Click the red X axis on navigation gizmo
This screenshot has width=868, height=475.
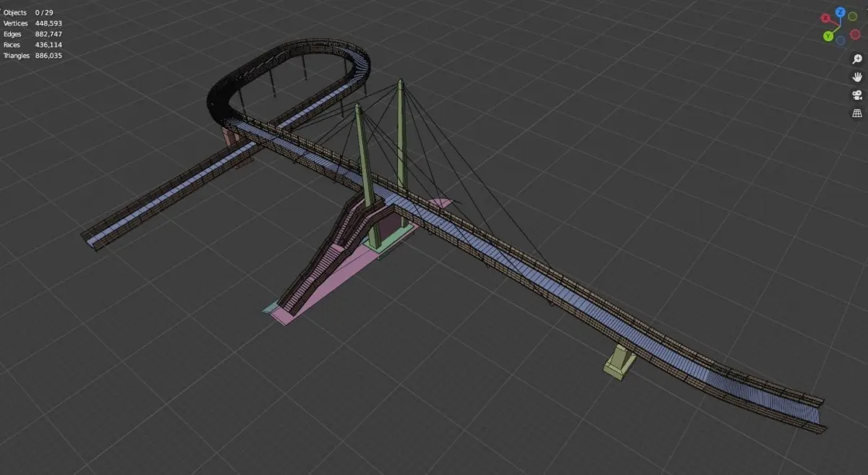pyautogui.click(x=826, y=18)
